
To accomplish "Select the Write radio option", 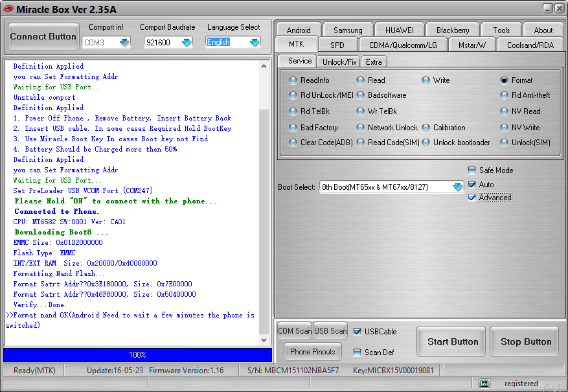I will point(426,80).
